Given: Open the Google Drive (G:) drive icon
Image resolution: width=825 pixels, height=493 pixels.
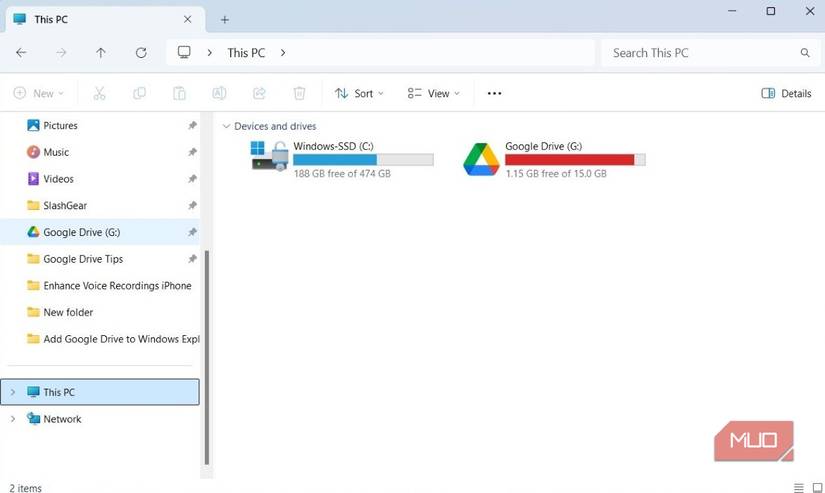Looking at the screenshot, I should [481, 159].
